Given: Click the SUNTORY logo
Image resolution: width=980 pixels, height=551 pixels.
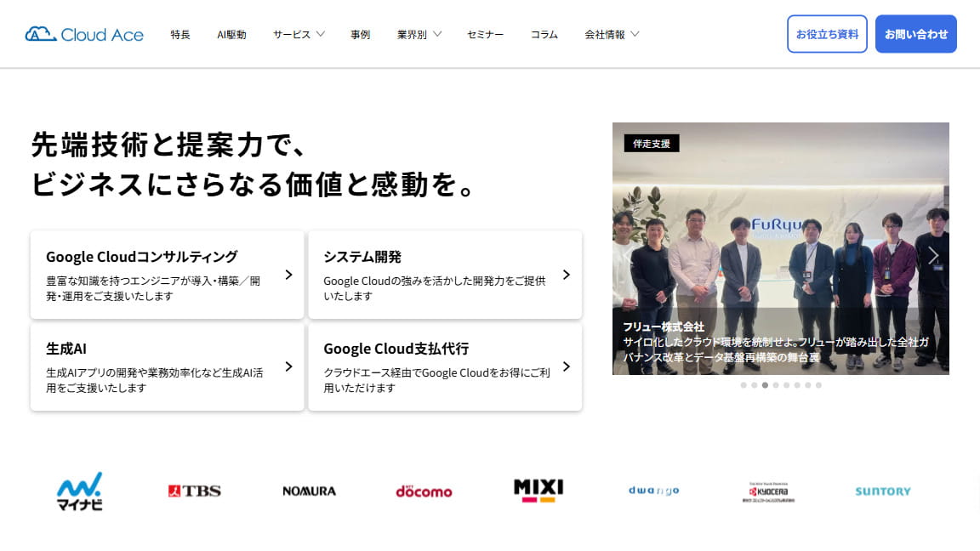Looking at the screenshot, I should pyautogui.click(x=883, y=491).
